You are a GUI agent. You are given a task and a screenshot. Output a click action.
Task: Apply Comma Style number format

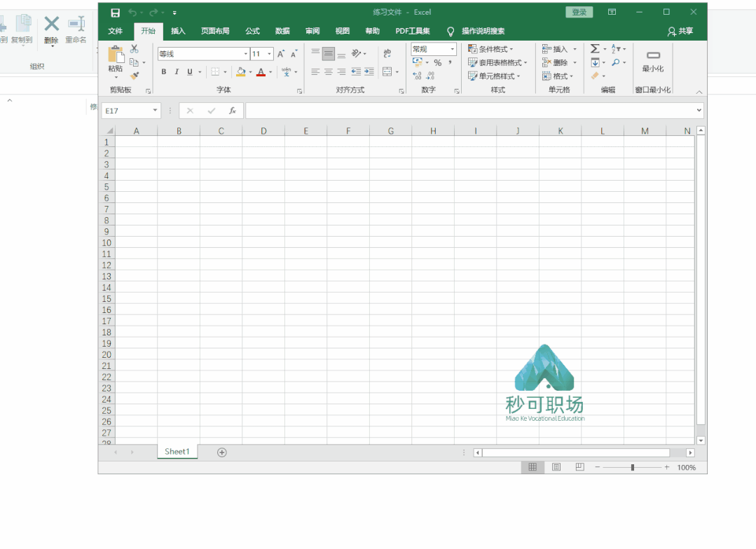[x=450, y=62]
